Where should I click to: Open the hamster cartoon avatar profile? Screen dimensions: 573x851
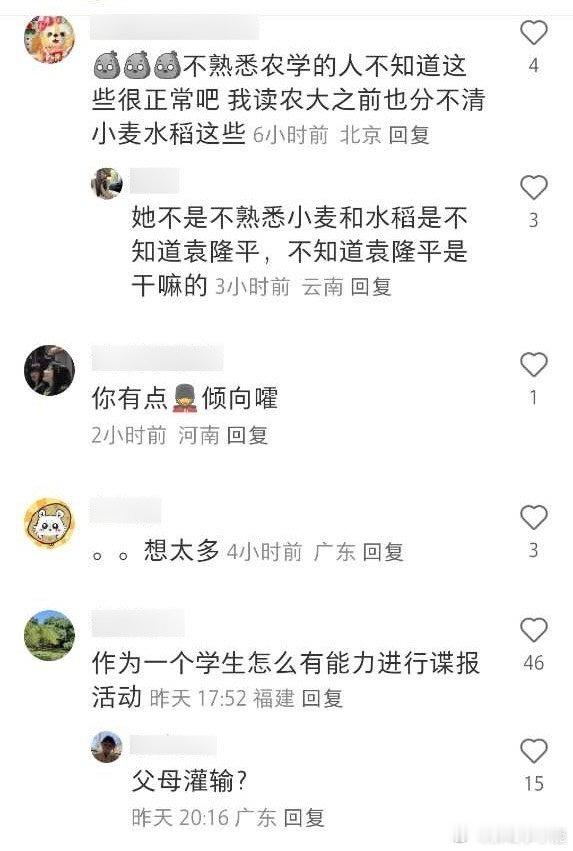(x=49, y=524)
